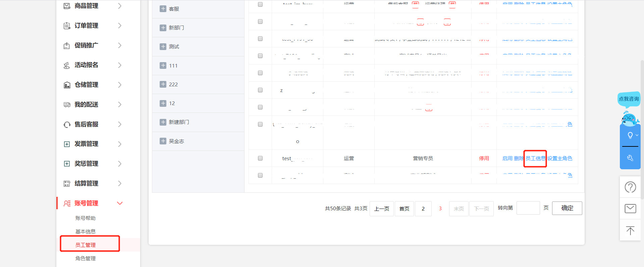Screen dimensions: 644x267
Task: Click 员工信息 link in test row
Action: [535, 159]
